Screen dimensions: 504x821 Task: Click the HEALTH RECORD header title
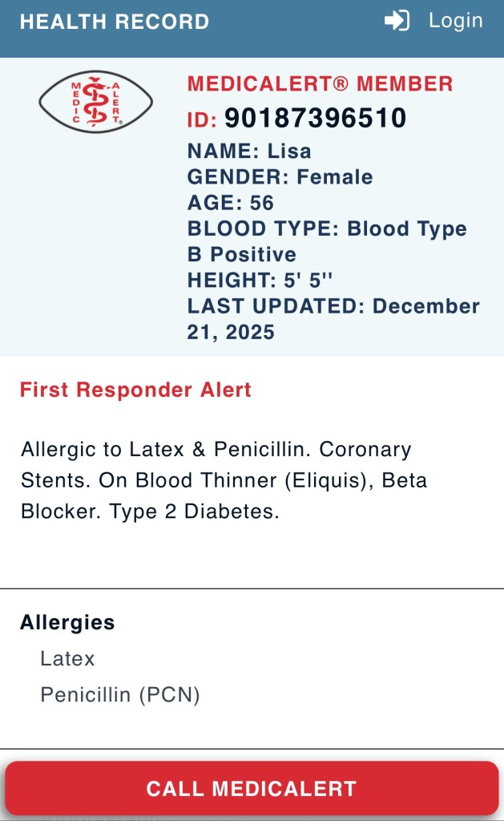pos(115,22)
